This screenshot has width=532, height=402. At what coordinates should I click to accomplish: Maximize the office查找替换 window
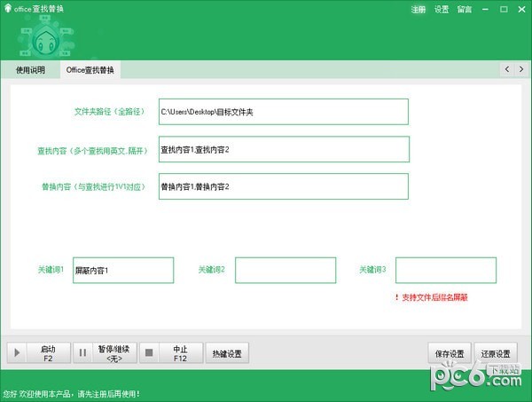(504, 9)
